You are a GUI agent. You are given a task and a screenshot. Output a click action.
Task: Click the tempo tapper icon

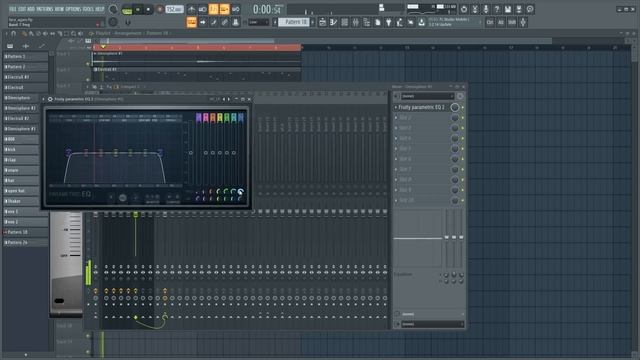pyautogui.click(x=400, y=22)
